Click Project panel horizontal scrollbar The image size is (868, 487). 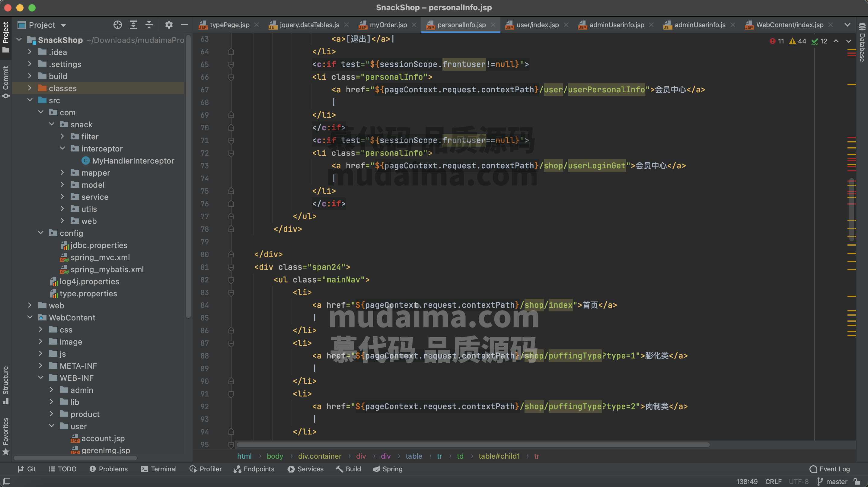tap(75, 458)
